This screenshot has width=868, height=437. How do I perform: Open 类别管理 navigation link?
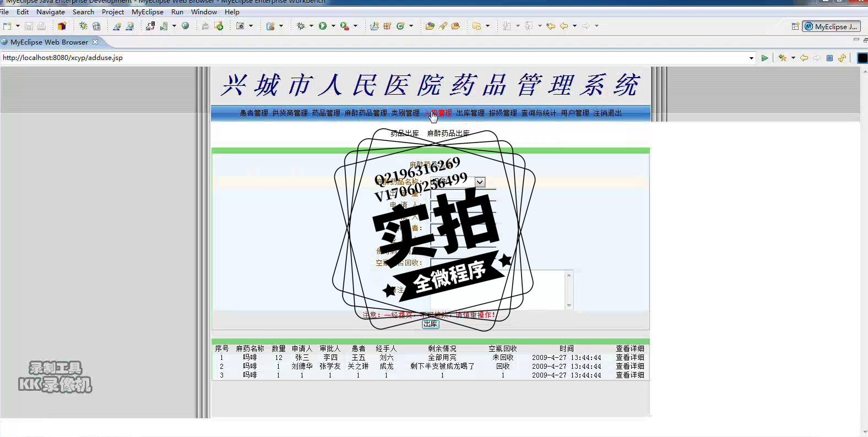[x=405, y=113]
